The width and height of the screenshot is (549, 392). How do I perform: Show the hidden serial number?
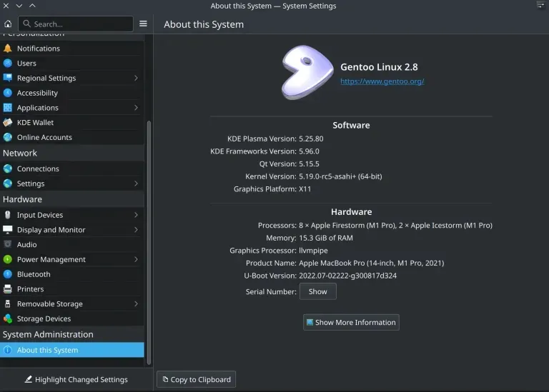click(317, 291)
